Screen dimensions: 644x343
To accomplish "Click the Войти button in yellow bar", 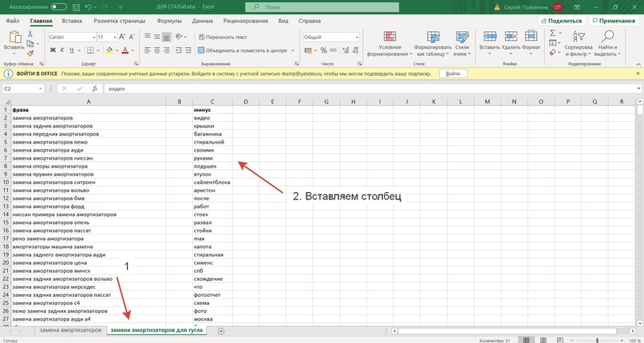I will (452, 74).
